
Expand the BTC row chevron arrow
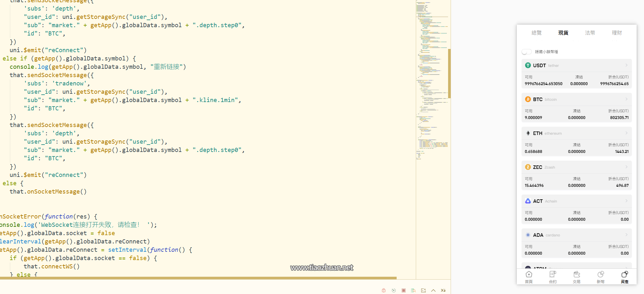coord(626,99)
